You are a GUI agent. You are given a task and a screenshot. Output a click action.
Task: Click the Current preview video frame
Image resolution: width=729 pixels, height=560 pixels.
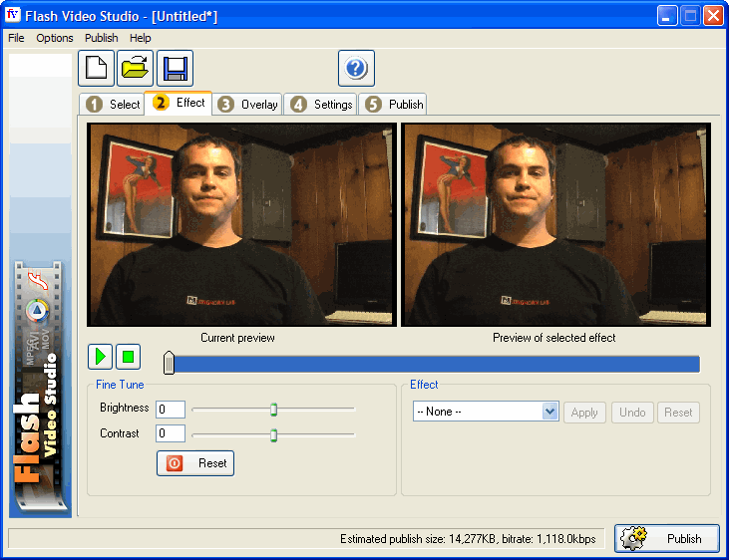click(x=241, y=224)
